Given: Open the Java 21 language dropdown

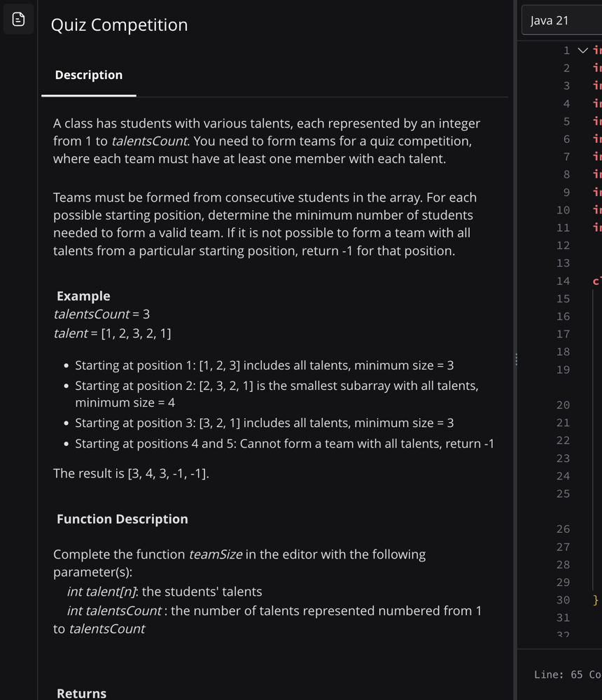Looking at the screenshot, I should (x=561, y=20).
